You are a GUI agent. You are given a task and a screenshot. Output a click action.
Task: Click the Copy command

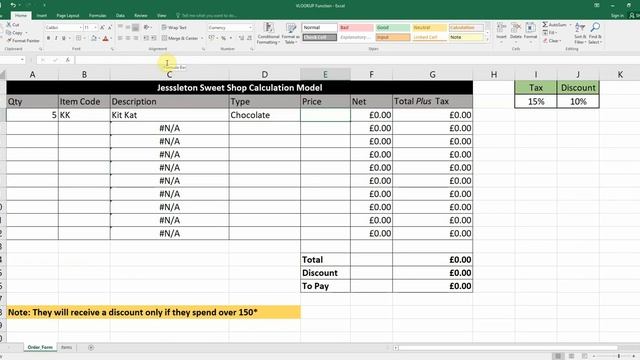click(15, 33)
